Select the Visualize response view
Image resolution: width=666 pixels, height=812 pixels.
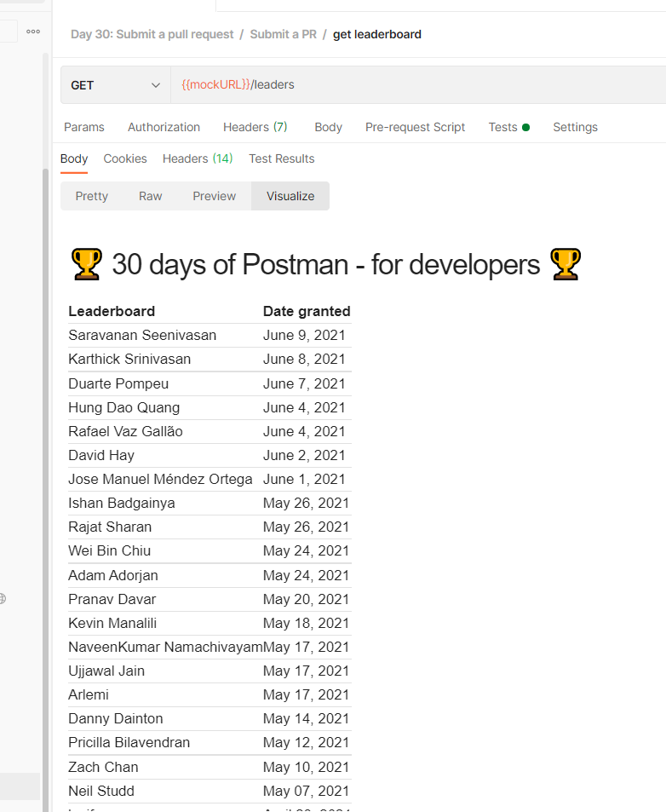(x=290, y=196)
